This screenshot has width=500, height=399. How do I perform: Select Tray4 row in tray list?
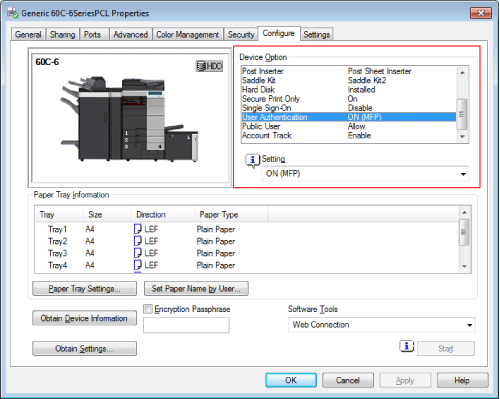click(247, 265)
